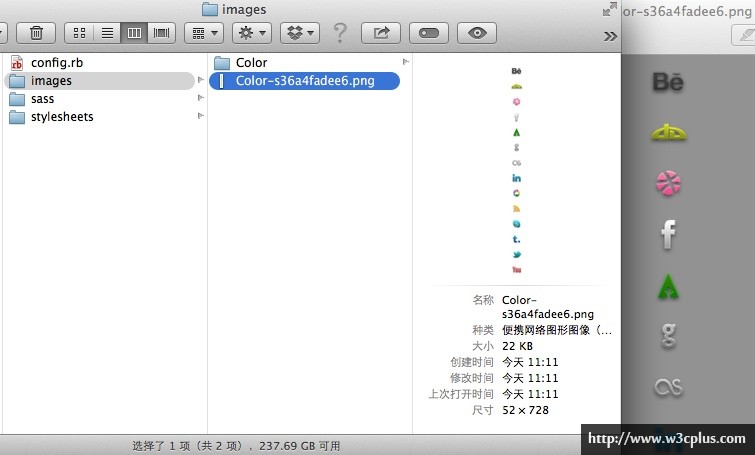Expand the stylesheets folder arrow
Image resolution: width=755 pixels, height=455 pixels.
coord(201,116)
